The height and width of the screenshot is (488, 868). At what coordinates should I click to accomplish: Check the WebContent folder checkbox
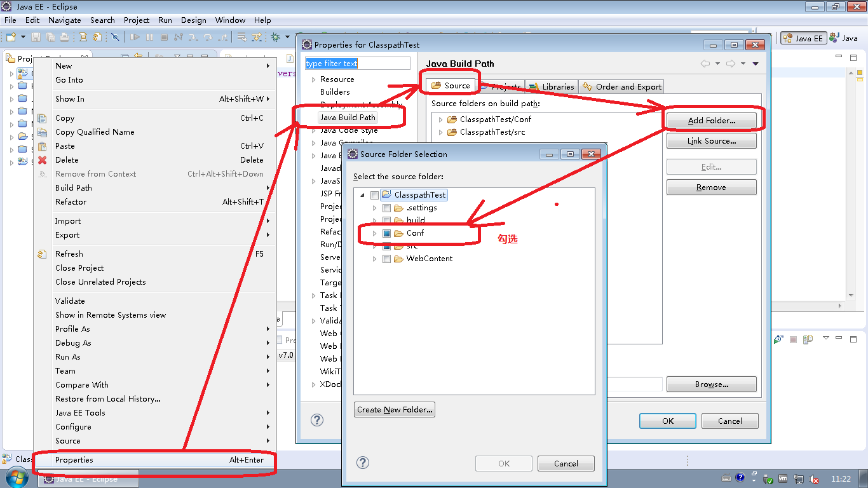coord(386,259)
